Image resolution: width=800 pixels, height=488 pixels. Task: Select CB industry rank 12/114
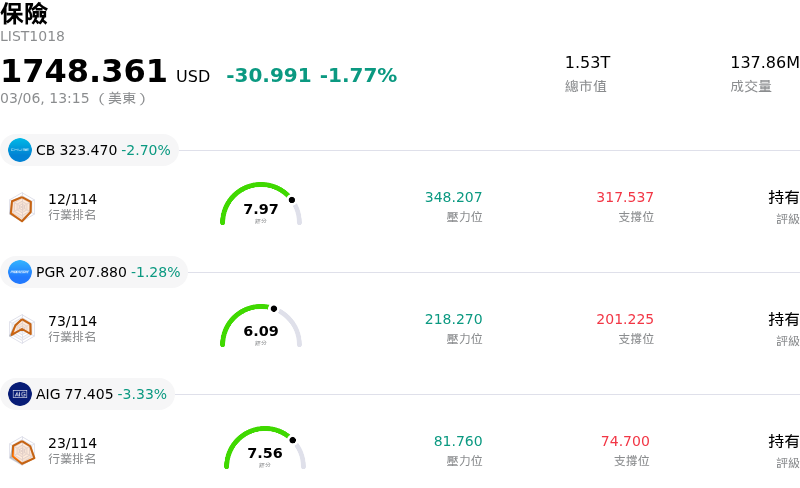pyautogui.click(x=72, y=199)
